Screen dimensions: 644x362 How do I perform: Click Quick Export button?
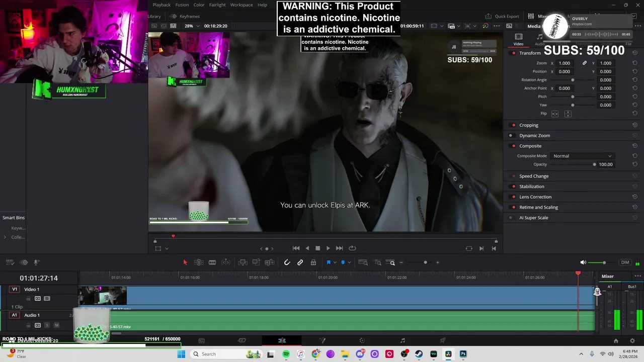click(503, 16)
